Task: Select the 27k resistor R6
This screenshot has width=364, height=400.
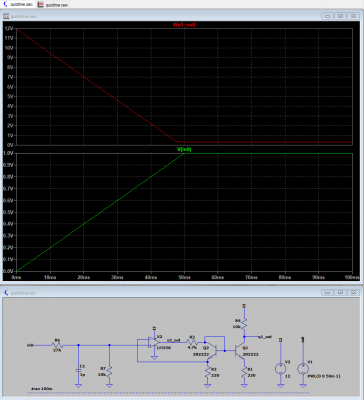Action: pos(57,345)
